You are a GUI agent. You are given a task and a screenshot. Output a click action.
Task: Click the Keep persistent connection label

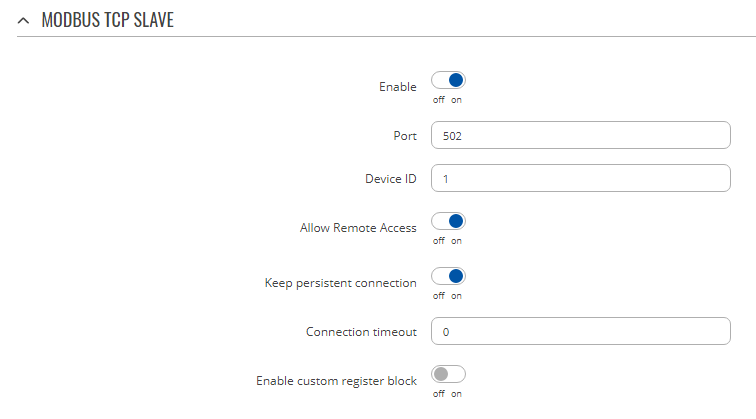coord(340,283)
